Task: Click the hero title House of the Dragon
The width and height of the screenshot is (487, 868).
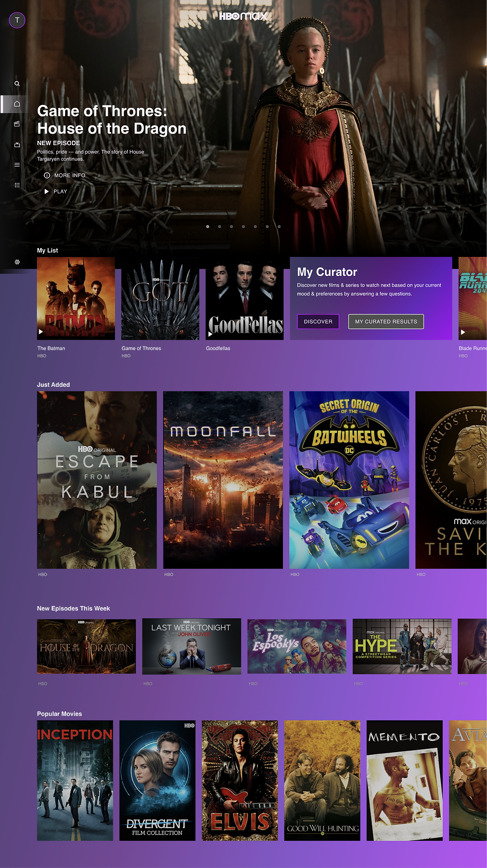Action: pyautogui.click(x=112, y=120)
